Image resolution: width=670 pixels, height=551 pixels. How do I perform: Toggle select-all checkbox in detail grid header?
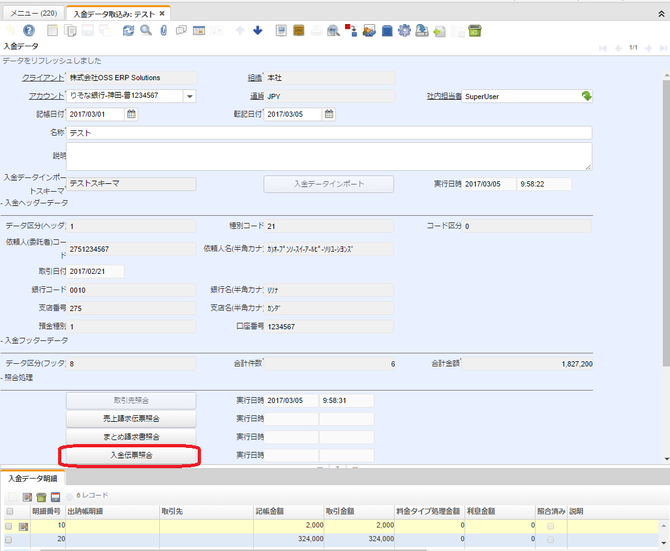tap(9, 511)
